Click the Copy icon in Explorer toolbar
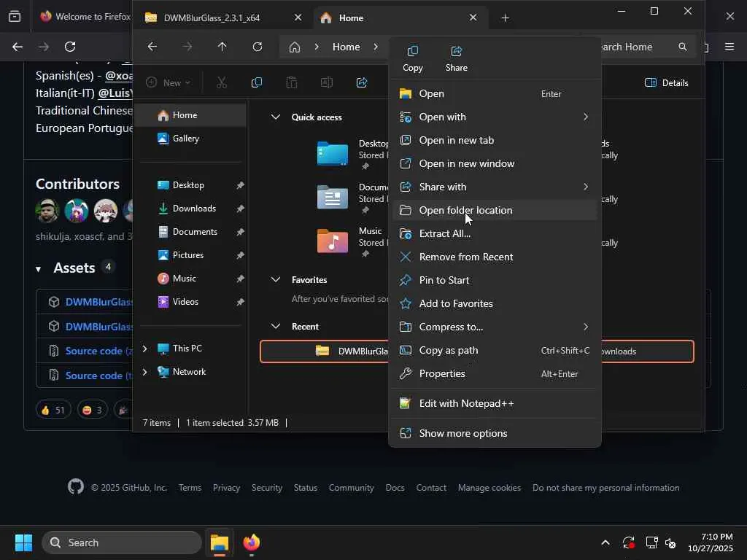Image resolution: width=747 pixels, height=560 pixels. [256, 83]
